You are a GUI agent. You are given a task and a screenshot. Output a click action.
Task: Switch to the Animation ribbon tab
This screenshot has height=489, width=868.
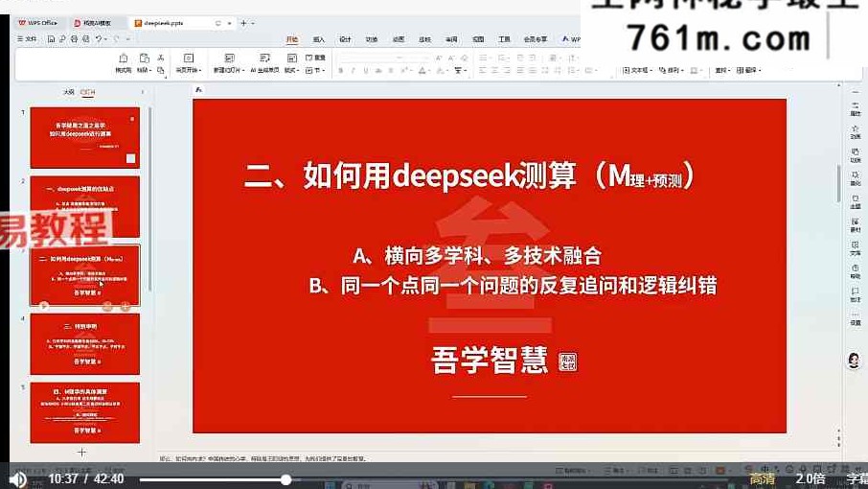click(x=398, y=39)
